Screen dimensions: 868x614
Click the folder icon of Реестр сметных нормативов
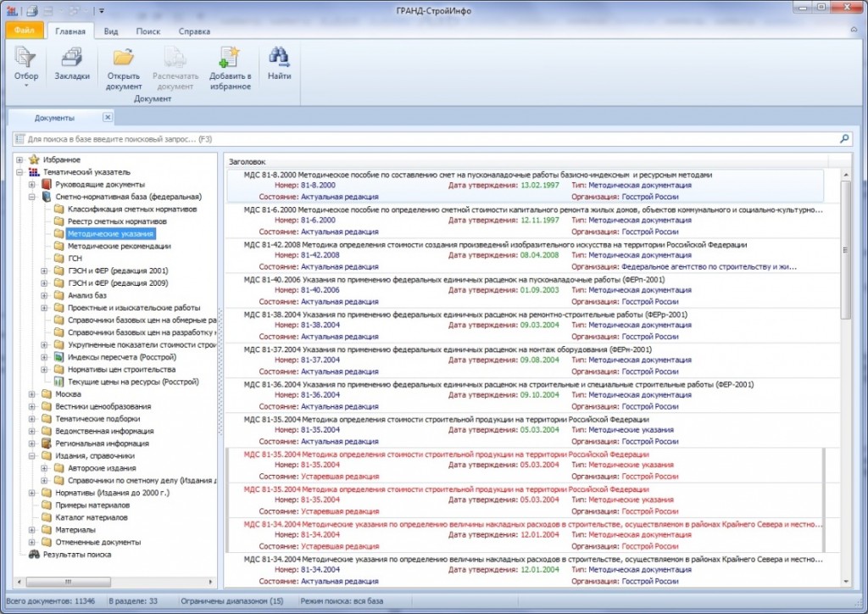click(x=58, y=221)
